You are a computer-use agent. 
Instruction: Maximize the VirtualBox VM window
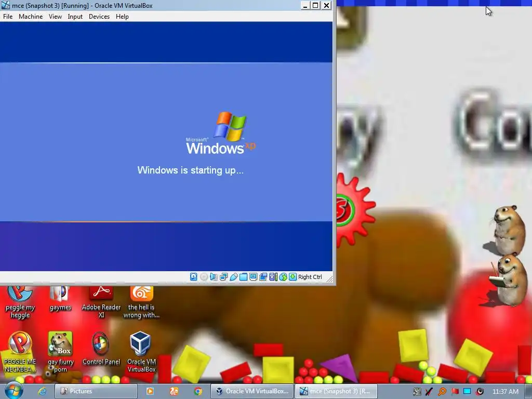pyautogui.click(x=315, y=5)
